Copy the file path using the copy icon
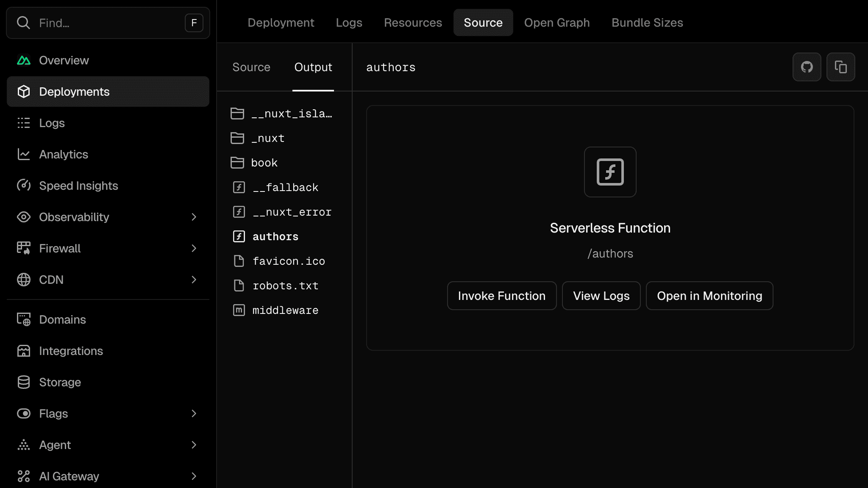Screen dimensions: 868x488 tap(841, 67)
